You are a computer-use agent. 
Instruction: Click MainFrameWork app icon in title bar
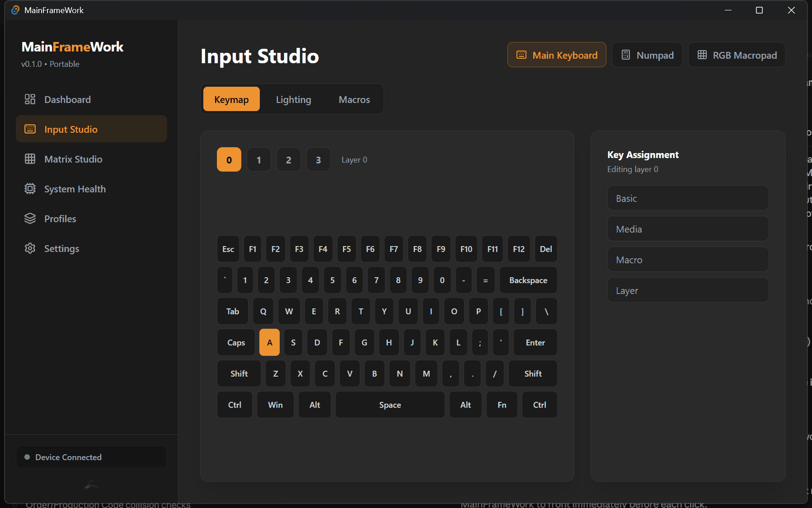[15, 10]
